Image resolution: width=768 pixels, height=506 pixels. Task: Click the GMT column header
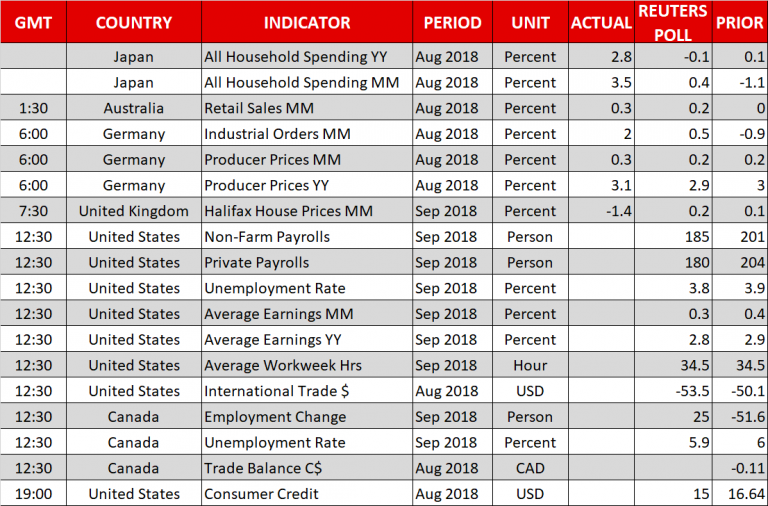click(33, 22)
